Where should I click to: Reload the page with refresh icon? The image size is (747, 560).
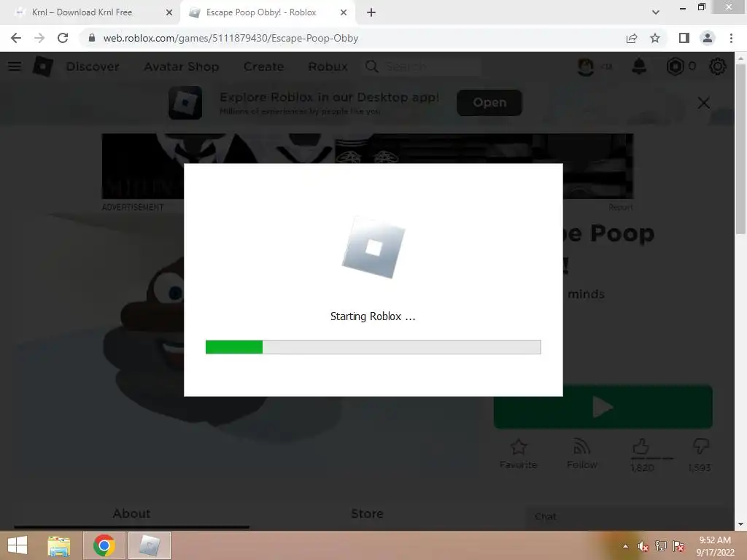coord(63,38)
